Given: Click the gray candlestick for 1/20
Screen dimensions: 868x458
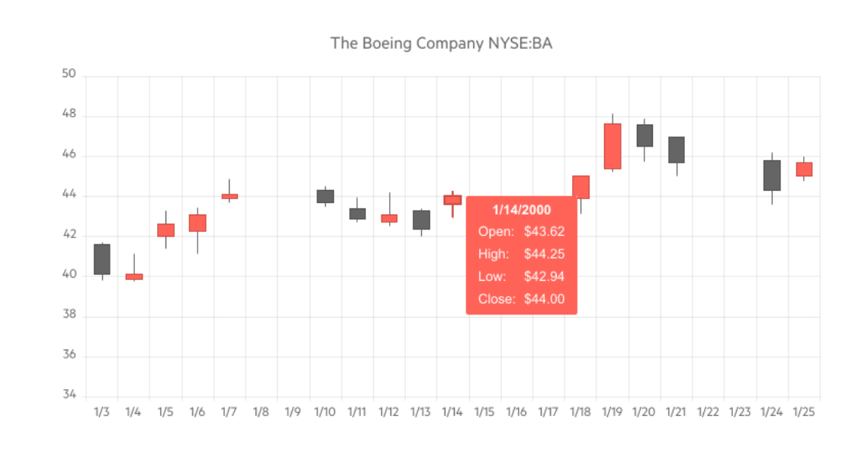Looking at the screenshot, I should click(645, 135).
